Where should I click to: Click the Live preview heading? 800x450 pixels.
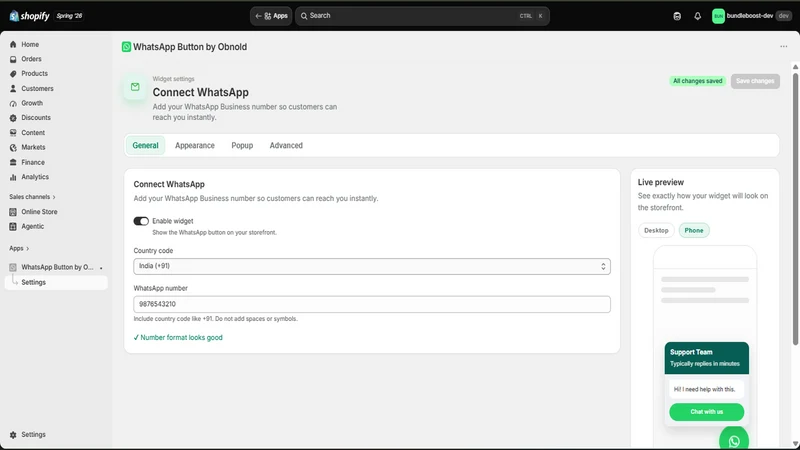(661, 182)
